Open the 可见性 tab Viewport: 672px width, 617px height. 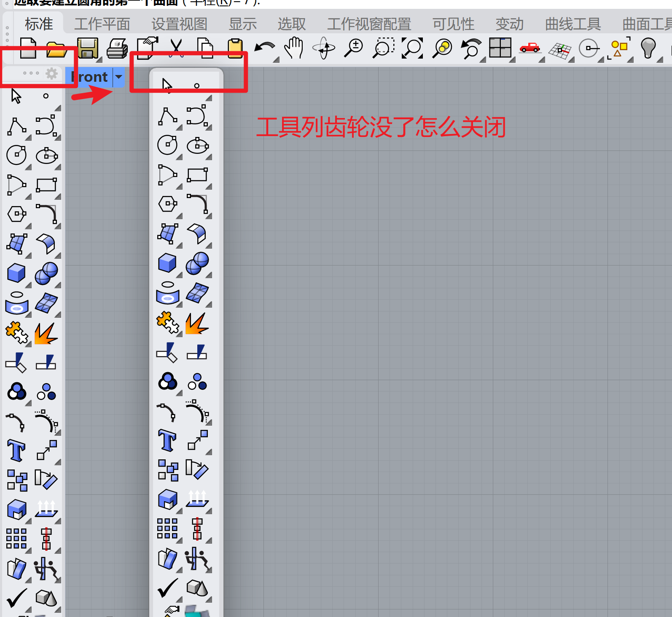(x=453, y=24)
